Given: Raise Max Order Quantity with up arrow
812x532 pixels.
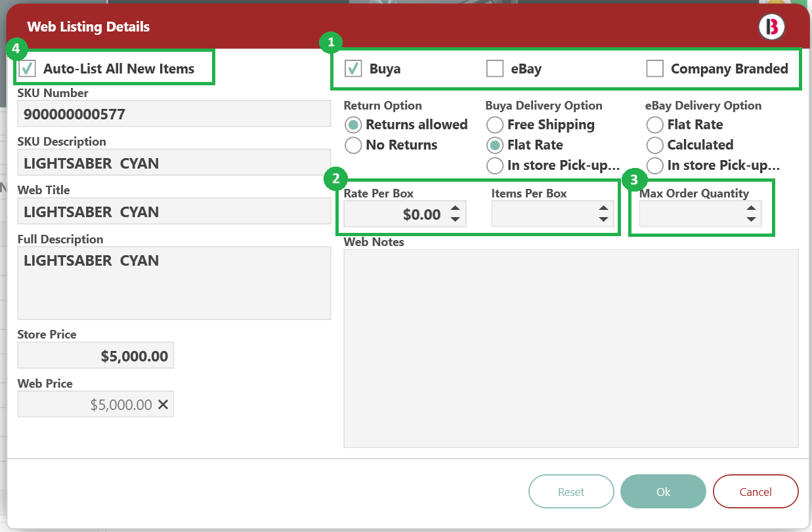Looking at the screenshot, I should (752, 209).
